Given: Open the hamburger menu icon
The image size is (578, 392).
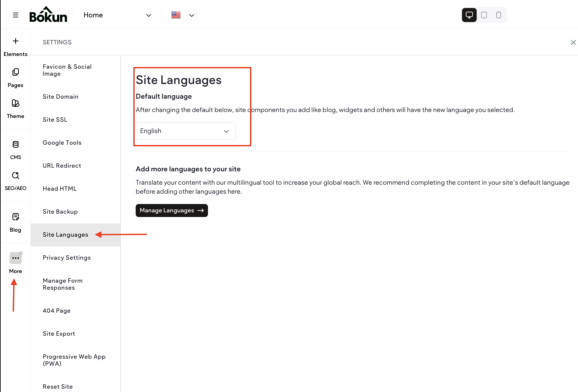Looking at the screenshot, I should tap(16, 15).
